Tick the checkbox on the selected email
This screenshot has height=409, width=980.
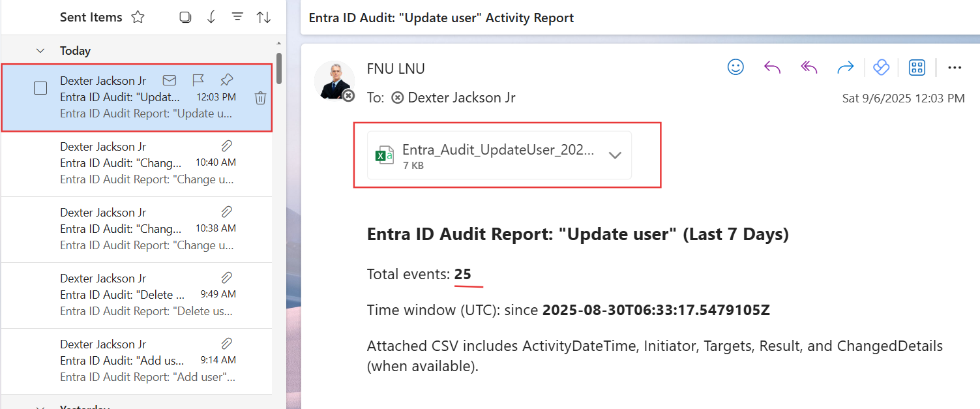(x=40, y=88)
